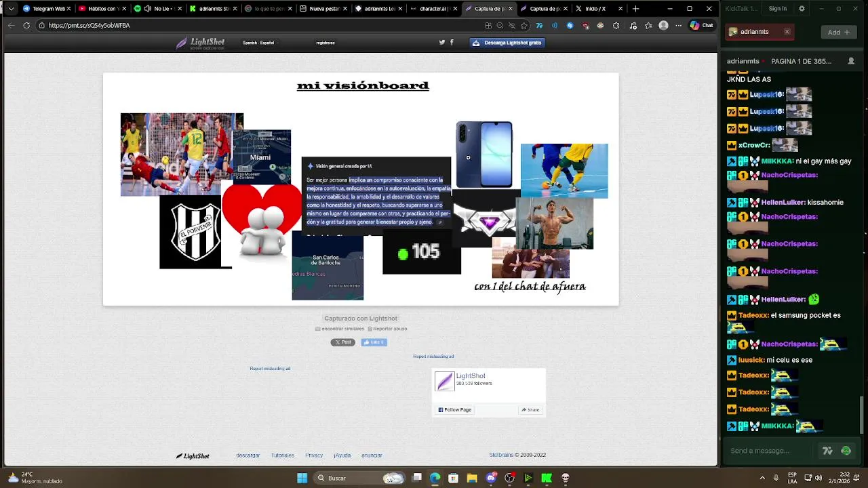
Task: Click username xCrowCr in chat
Action: click(x=753, y=145)
